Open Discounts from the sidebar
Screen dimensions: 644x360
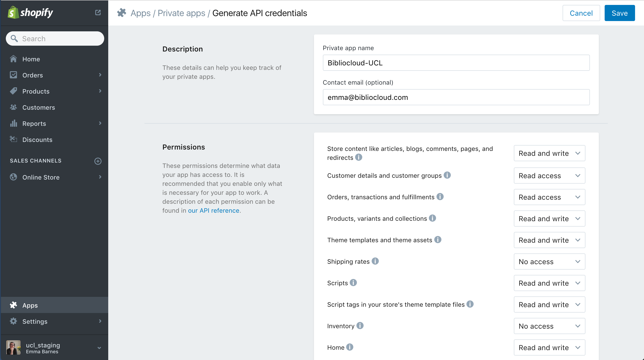click(x=37, y=140)
